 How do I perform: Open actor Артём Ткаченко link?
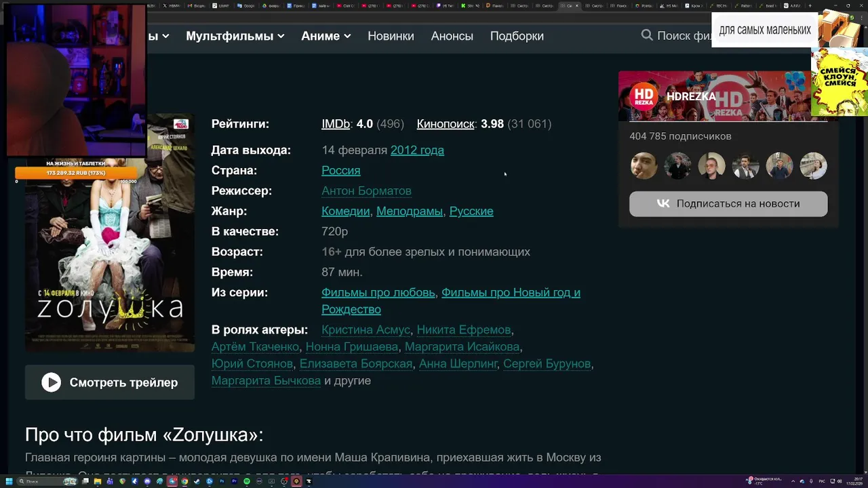255,347
